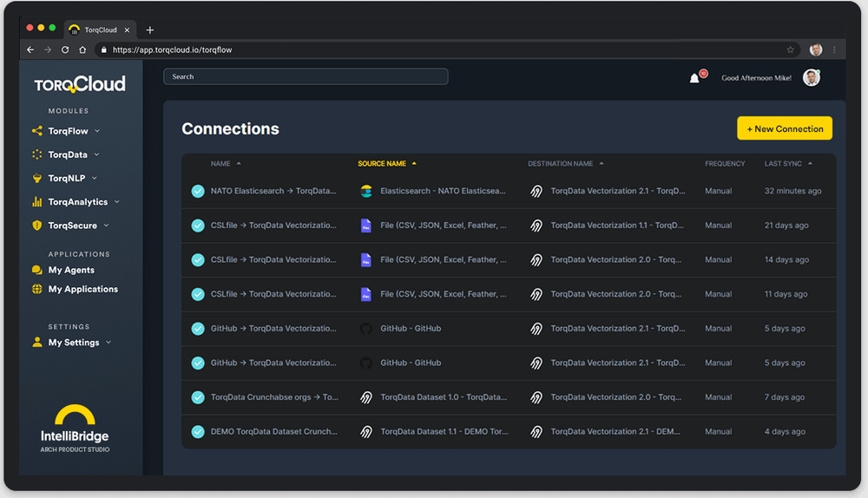Expand the TorqAnalytics module chevron
Screen dimensions: 868x498
pyautogui.click(x=117, y=202)
